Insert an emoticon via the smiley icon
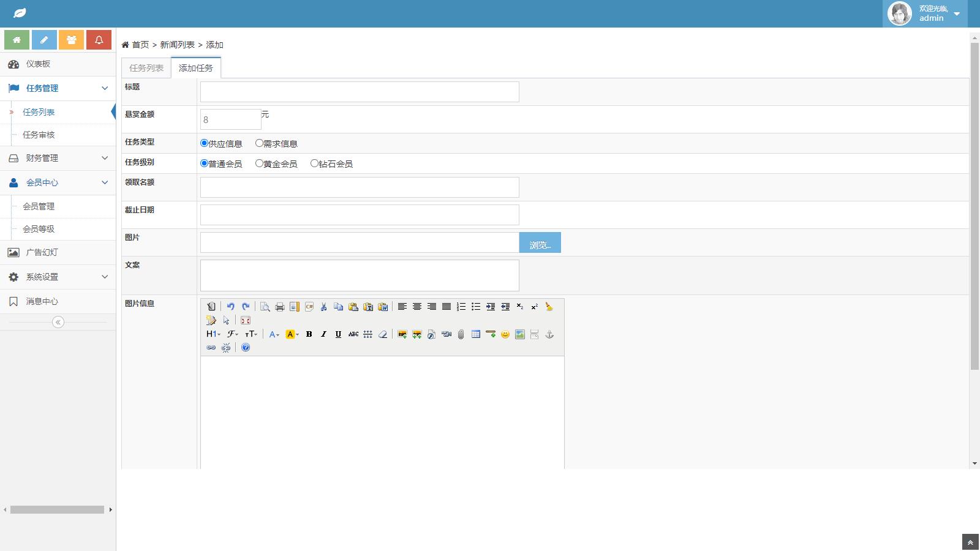This screenshot has height=551, width=980. tap(505, 334)
